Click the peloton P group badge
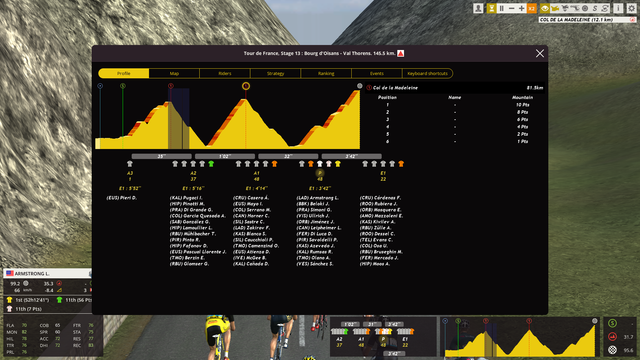Screen dimensions: 640x360 point(320,173)
